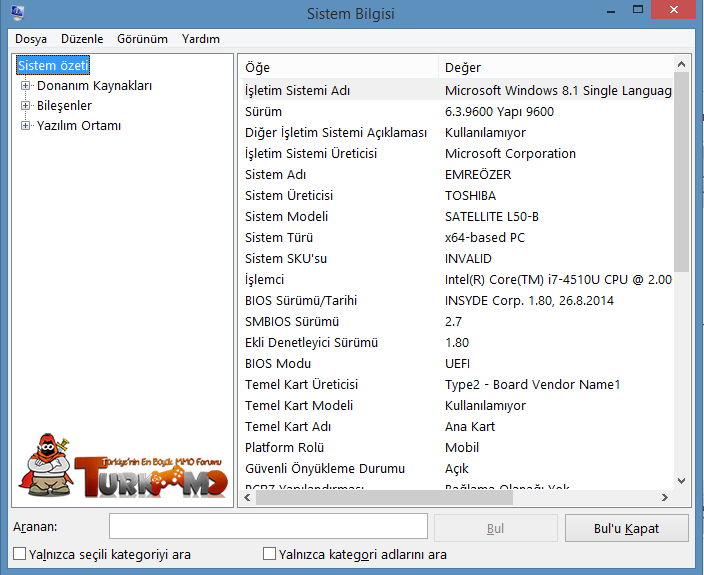The width and height of the screenshot is (704, 575).
Task: Click the horizontal scrollbar right arrow
Action: (x=664, y=497)
